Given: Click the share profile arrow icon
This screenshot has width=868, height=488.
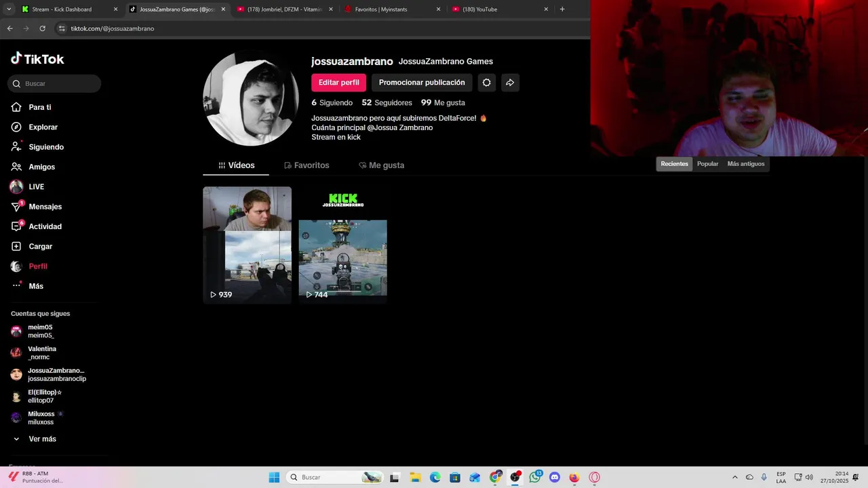Looking at the screenshot, I should click(510, 83).
